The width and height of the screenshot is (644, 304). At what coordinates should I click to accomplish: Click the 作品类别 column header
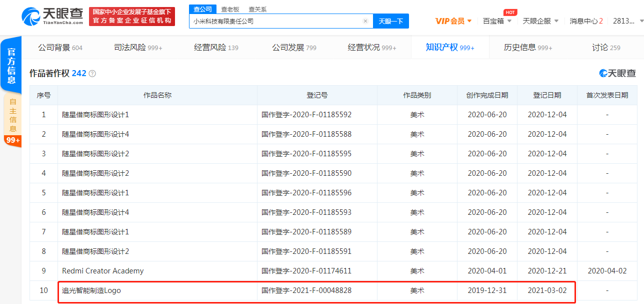(417, 95)
